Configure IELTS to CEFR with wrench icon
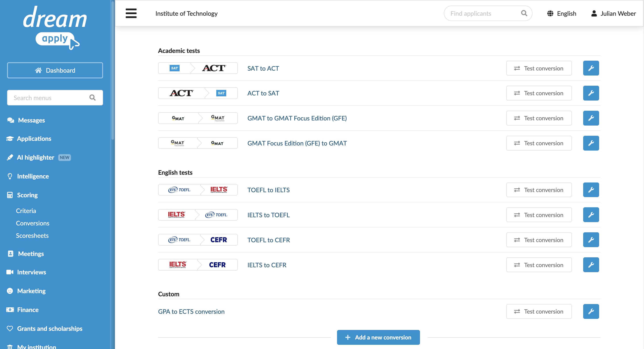This screenshot has width=644, height=349. [591, 265]
